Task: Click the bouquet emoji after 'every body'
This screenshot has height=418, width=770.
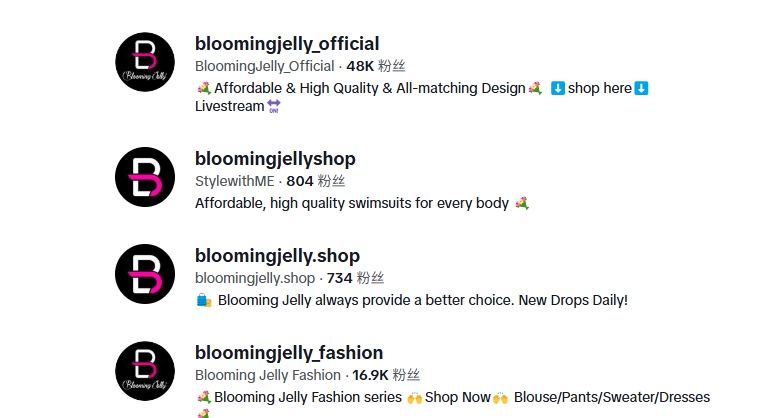Action: (521, 203)
